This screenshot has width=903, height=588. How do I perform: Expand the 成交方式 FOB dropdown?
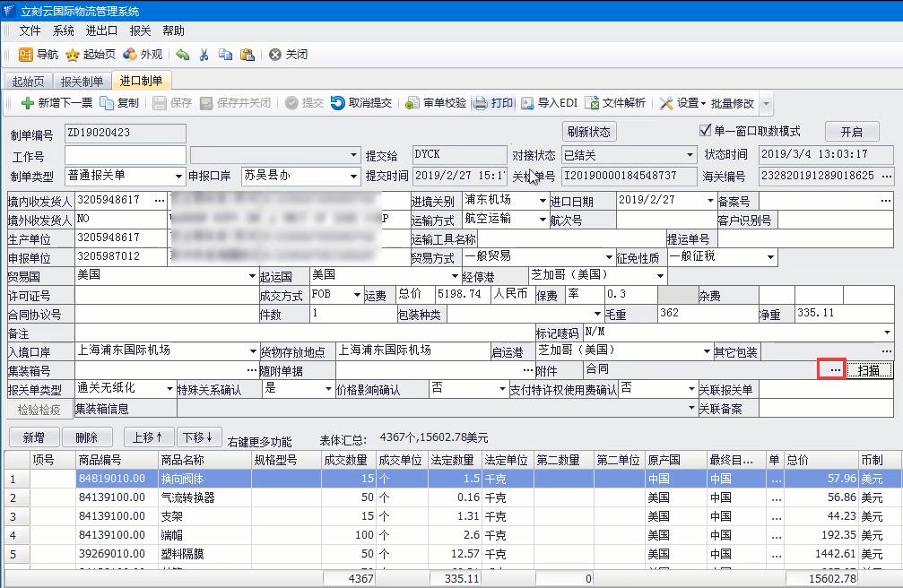tap(356, 295)
